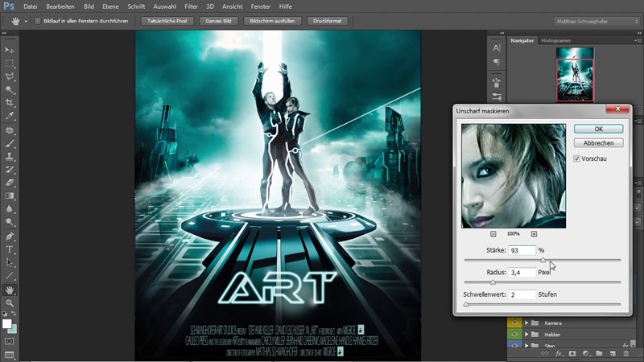The height and width of the screenshot is (362, 644).
Task: Uncheck the Vorschau checkbox
Action: 576,158
